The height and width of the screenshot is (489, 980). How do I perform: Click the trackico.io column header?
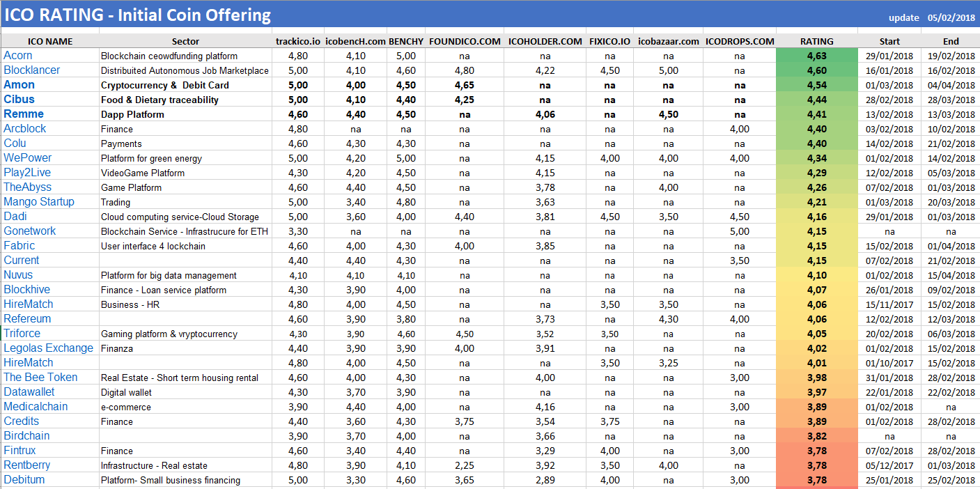[298, 41]
